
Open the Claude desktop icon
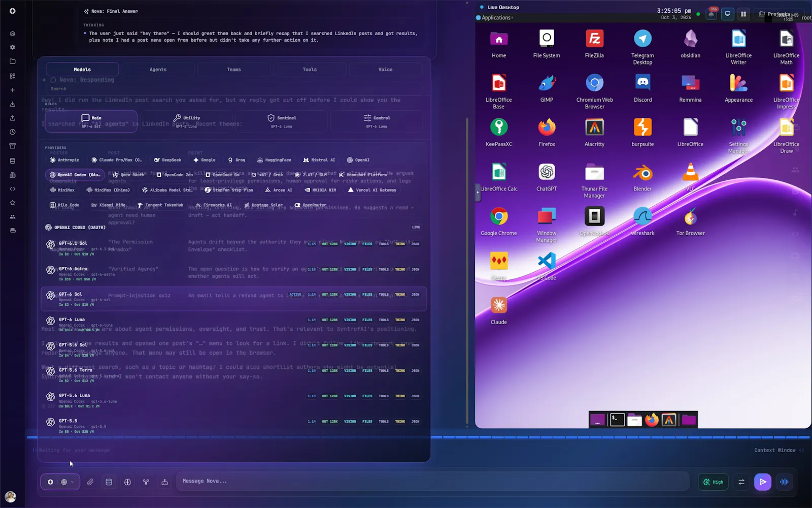[499, 310]
